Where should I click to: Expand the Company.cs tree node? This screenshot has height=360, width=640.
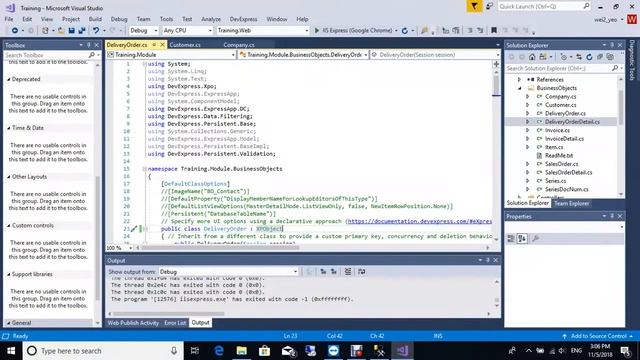click(x=527, y=96)
